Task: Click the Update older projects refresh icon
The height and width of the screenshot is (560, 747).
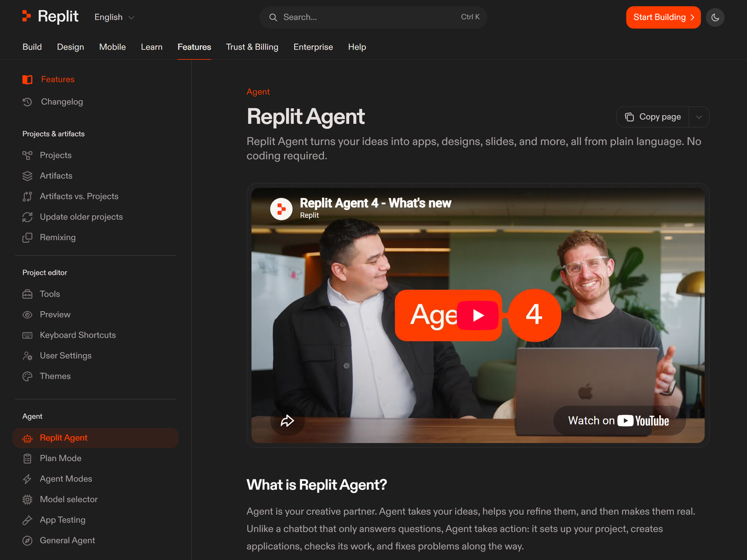Action: (x=28, y=217)
